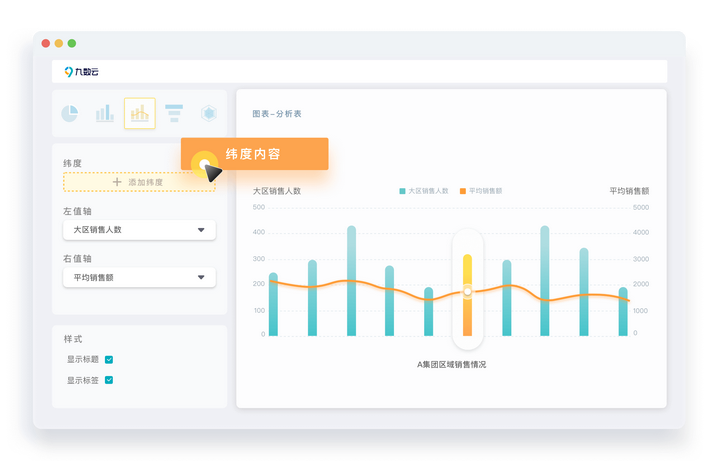This screenshot has width=720, height=461.
Task: Click the 平均销售额 orange legend swatch
Action: click(463, 191)
